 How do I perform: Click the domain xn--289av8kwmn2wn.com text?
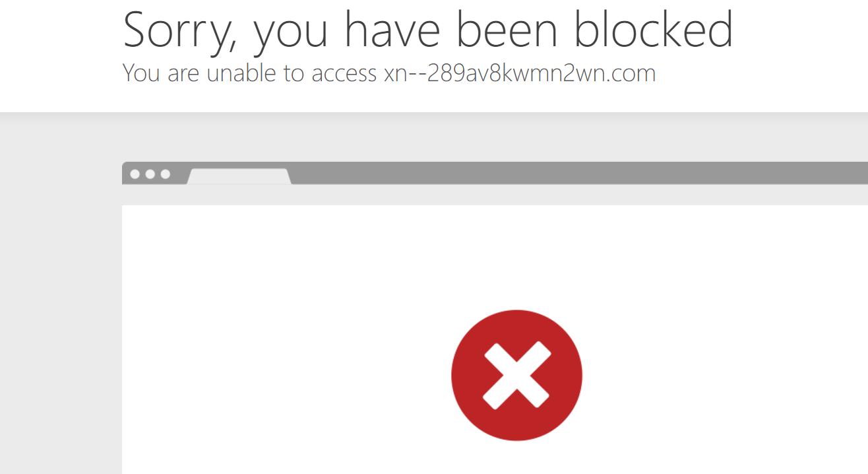tap(520, 73)
